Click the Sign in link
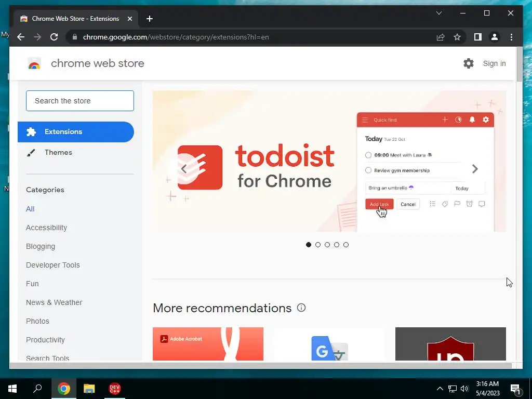This screenshot has height=399, width=532. coord(495,63)
